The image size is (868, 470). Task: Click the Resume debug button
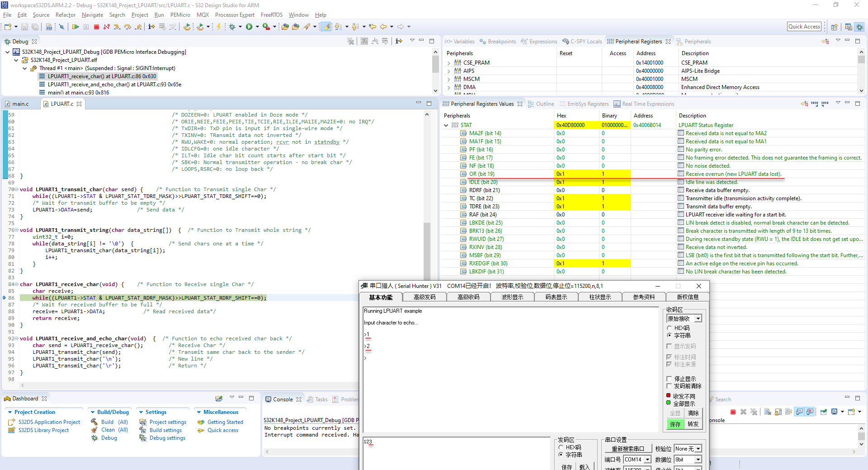75,27
